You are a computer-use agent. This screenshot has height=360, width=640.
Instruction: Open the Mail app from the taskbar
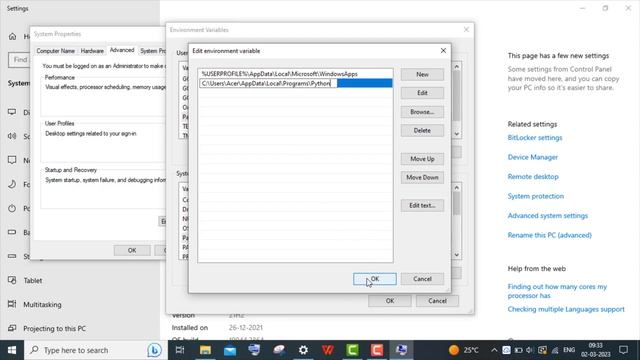[x=230, y=350]
